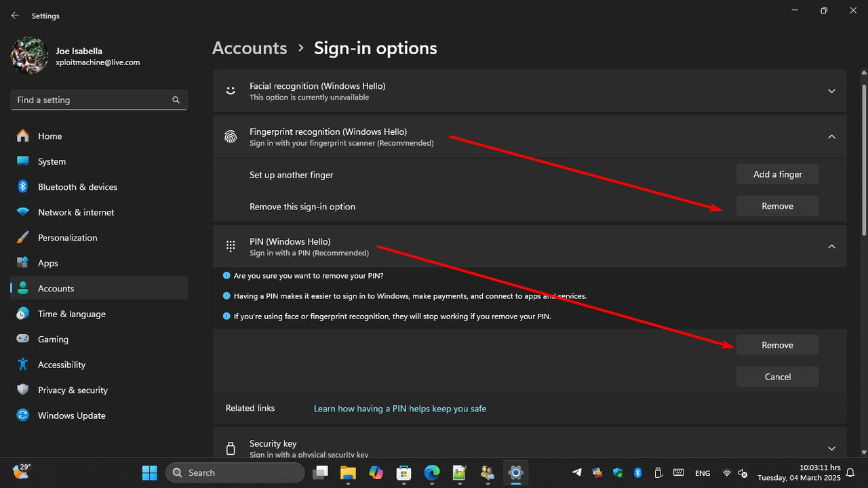Screen dimensions: 868x488
Task: Open Copilot from the taskbar
Action: [x=376, y=472]
